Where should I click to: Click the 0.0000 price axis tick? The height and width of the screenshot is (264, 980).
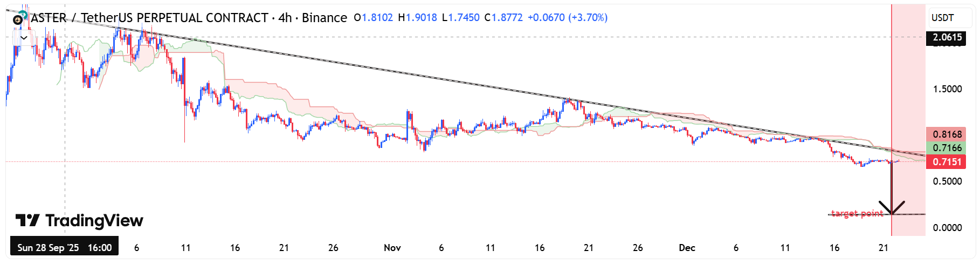(947, 228)
